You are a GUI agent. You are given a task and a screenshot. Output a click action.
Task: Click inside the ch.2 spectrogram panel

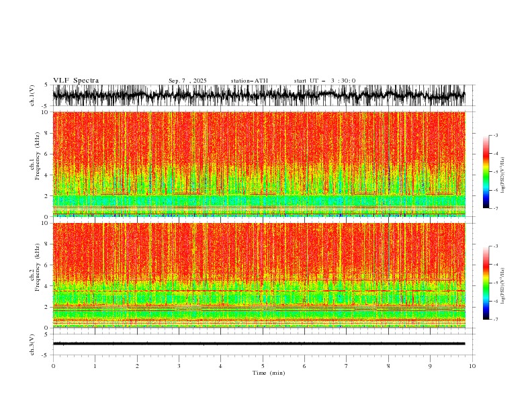coord(259,275)
